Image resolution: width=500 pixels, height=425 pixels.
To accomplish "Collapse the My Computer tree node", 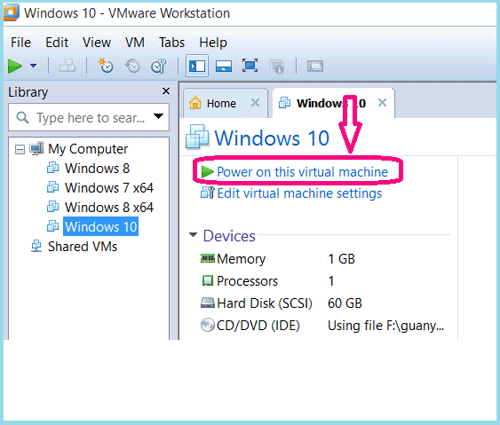I will point(20,149).
